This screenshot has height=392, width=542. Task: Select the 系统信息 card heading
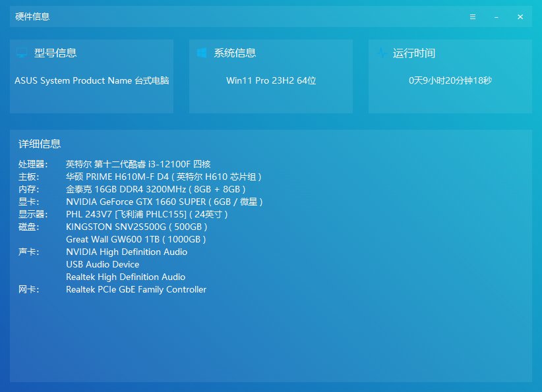(235, 53)
